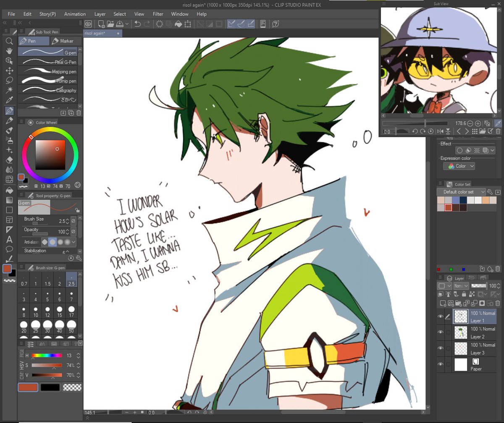Open the Story(P) menu
504x423 pixels.
[x=47, y=14]
